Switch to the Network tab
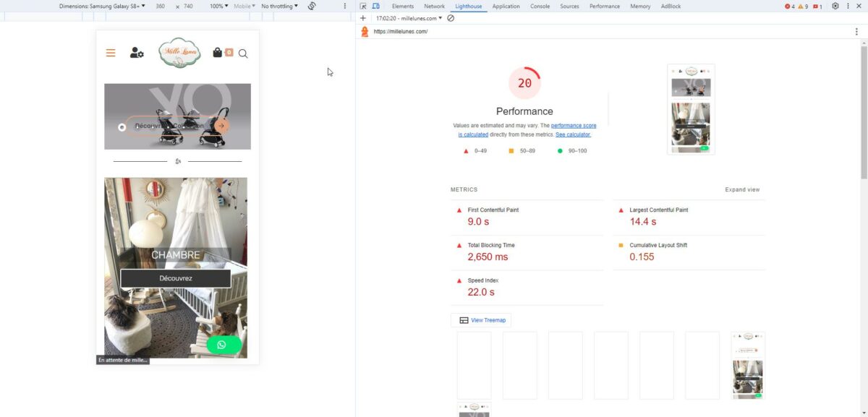The height and width of the screenshot is (417, 868). pyautogui.click(x=434, y=6)
